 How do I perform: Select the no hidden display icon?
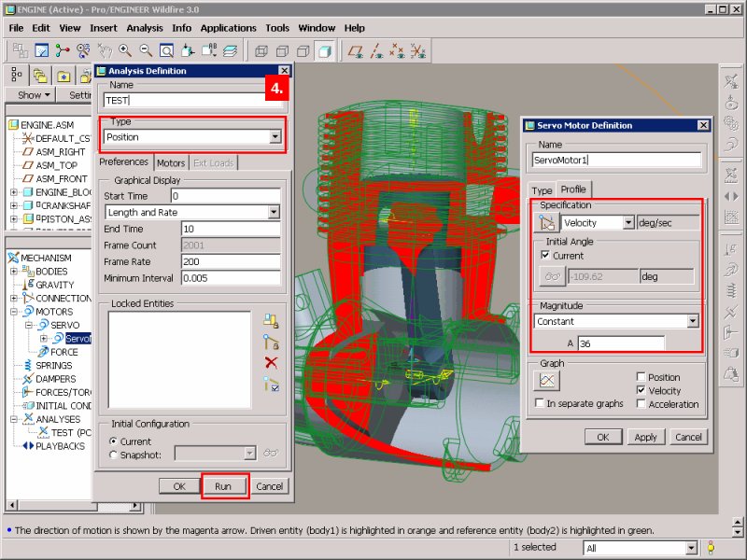coord(303,50)
